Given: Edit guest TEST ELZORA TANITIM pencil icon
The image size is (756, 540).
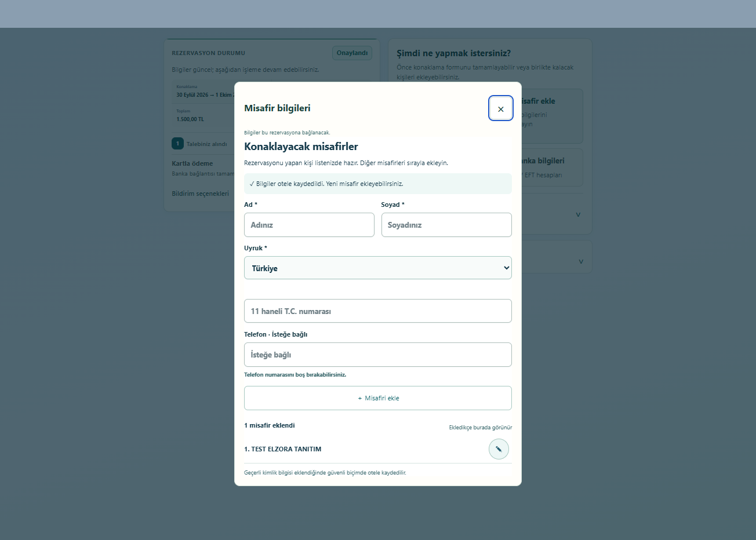Looking at the screenshot, I should pyautogui.click(x=499, y=449).
